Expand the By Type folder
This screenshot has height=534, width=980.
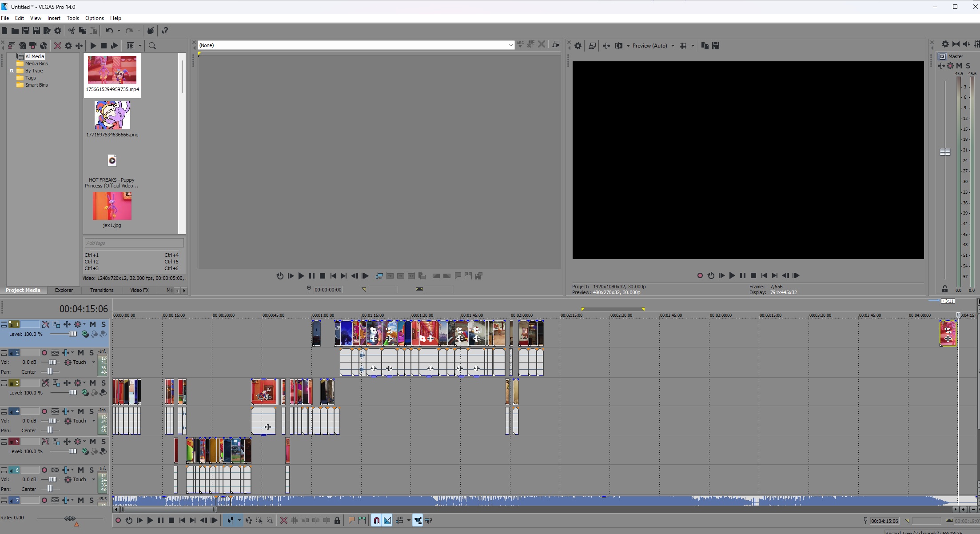pos(12,71)
